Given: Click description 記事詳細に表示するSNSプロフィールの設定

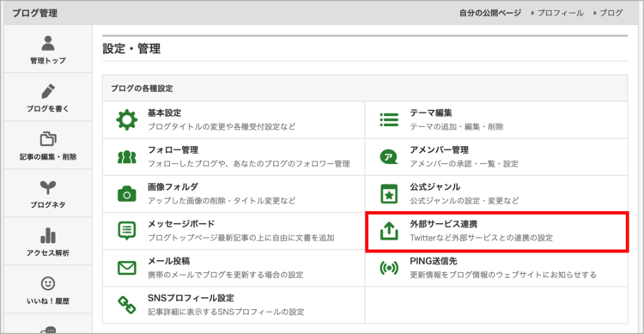Looking at the screenshot, I should point(226,312).
